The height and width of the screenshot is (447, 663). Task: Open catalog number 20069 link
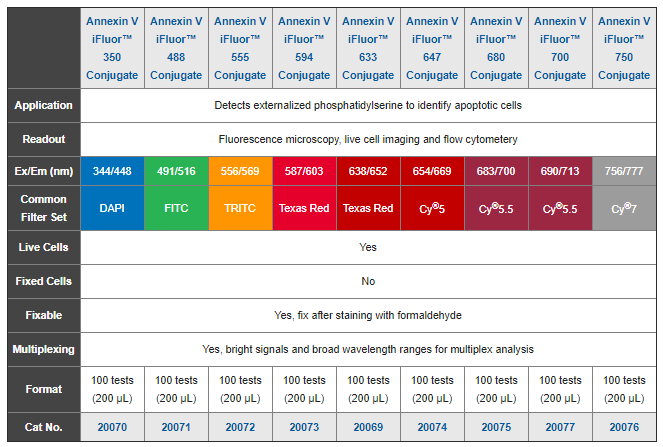coord(368,427)
